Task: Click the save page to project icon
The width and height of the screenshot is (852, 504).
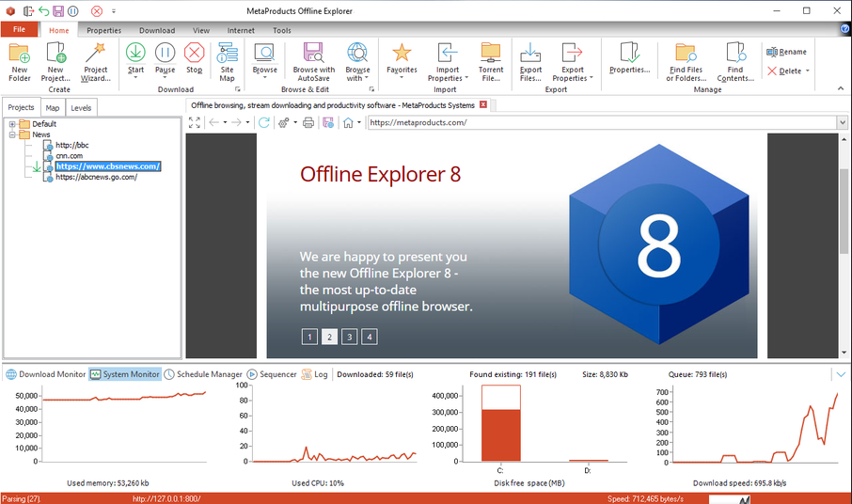Action: [328, 123]
